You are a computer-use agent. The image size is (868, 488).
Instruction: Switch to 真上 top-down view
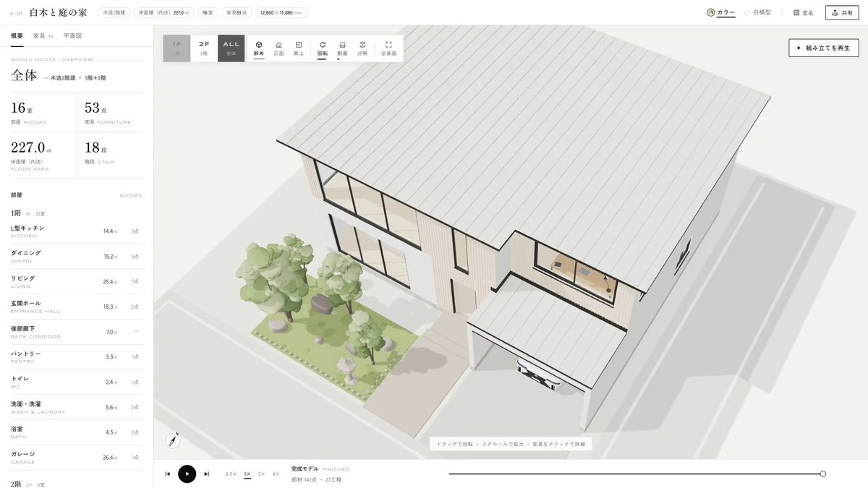(x=299, y=48)
